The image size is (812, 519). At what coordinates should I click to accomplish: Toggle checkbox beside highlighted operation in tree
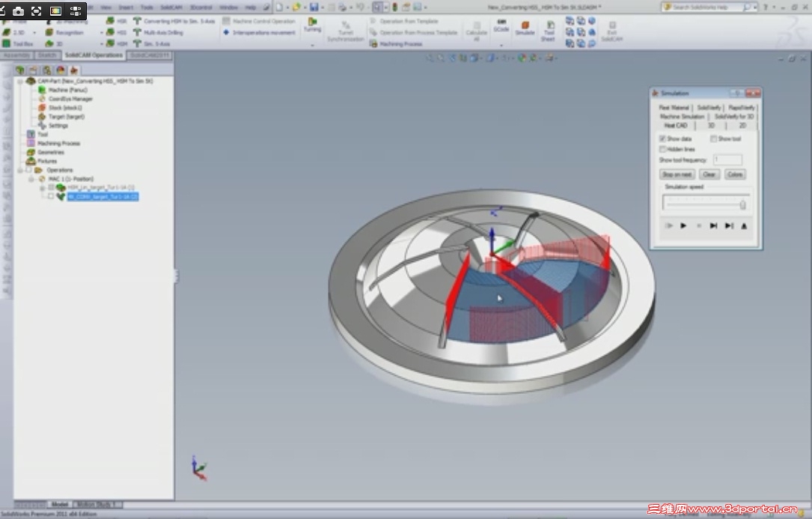tap(51, 196)
